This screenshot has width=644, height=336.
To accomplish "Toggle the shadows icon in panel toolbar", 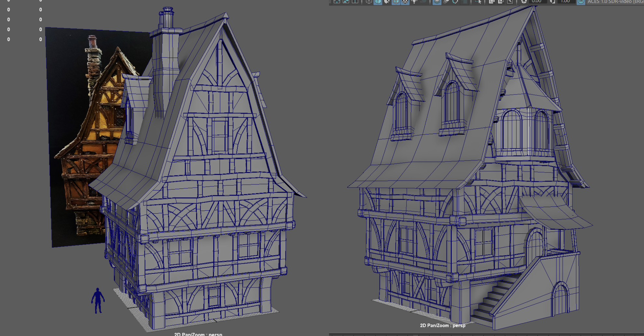I will tap(423, 2).
